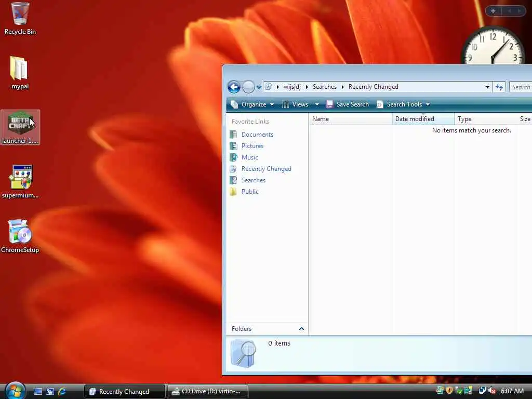The image size is (532, 399).
Task: Click the Save Search floppy icon
Action: (329, 104)
